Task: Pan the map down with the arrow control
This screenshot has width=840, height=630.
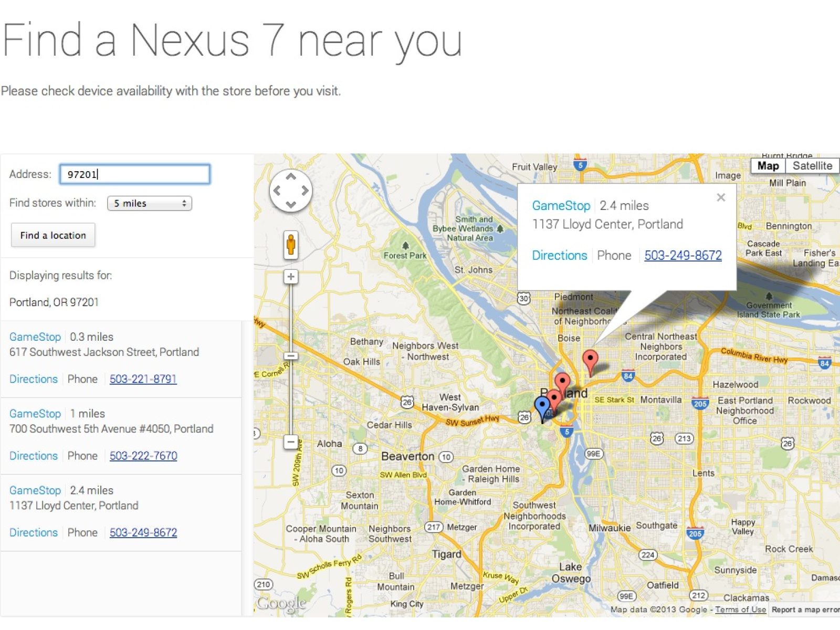Action: (x=291, y=204)
